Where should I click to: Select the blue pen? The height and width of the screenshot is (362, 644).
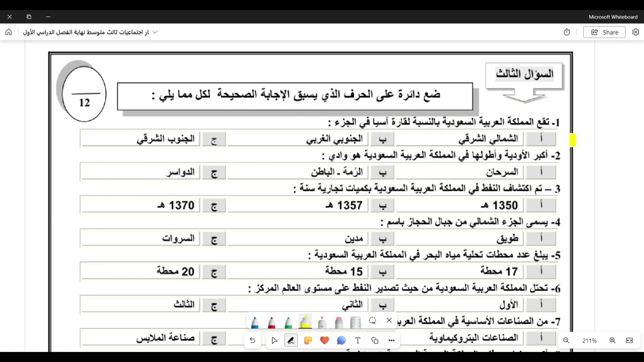pyautogui.click(x=255, y=322)
